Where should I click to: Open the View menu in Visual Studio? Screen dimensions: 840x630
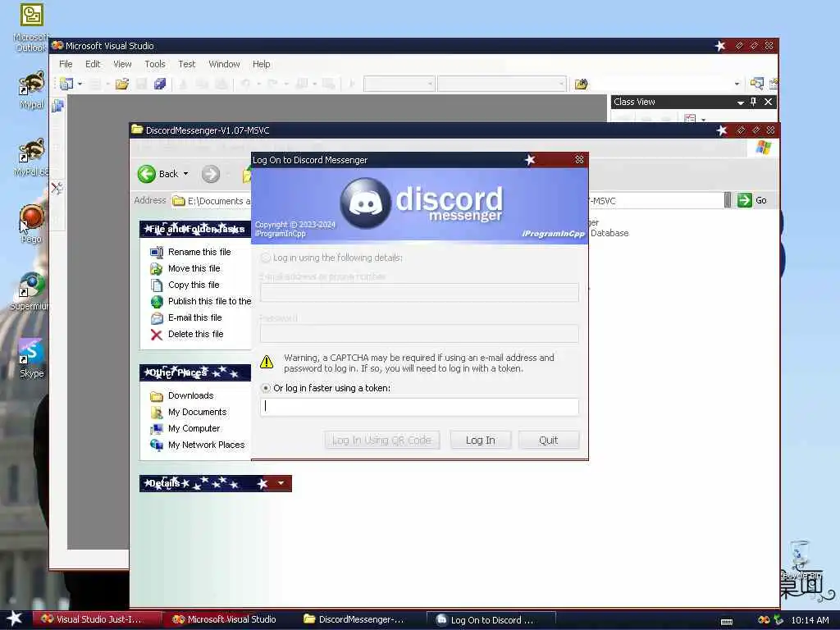122,64
